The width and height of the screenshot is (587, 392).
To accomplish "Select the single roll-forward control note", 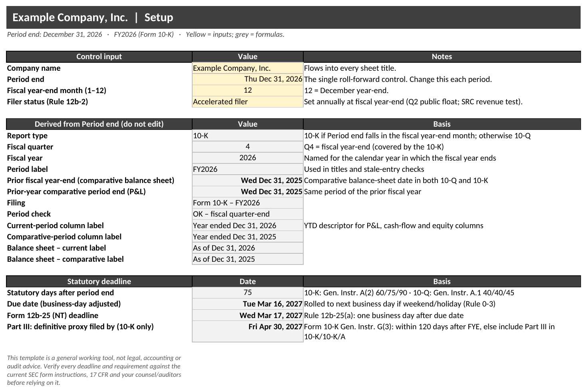I will (398, 79).
